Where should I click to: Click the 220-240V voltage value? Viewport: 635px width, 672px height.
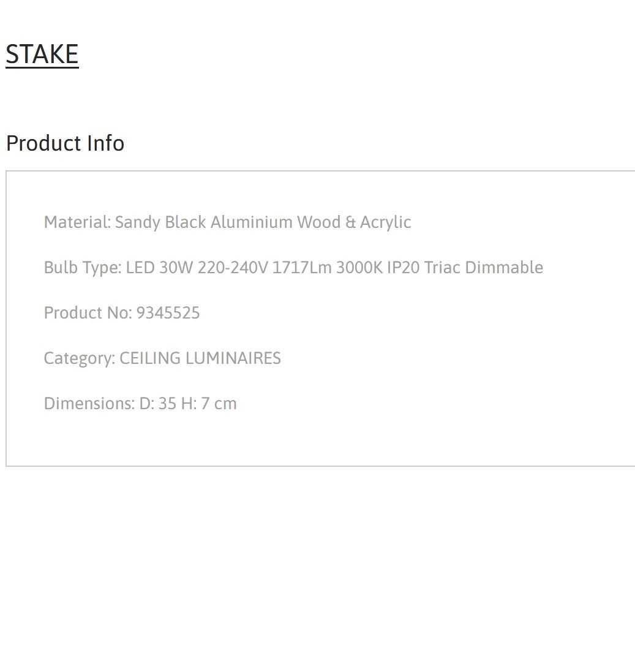(233, 268)
